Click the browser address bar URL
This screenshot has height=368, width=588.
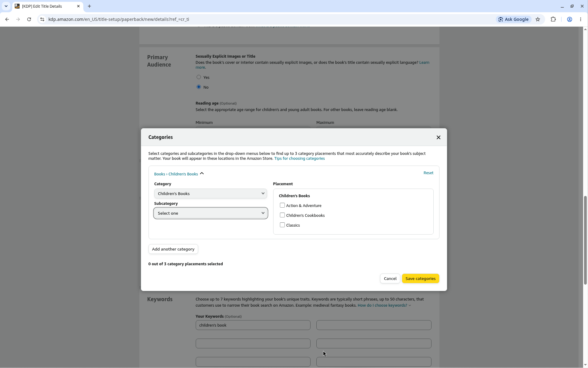(119, 19)
